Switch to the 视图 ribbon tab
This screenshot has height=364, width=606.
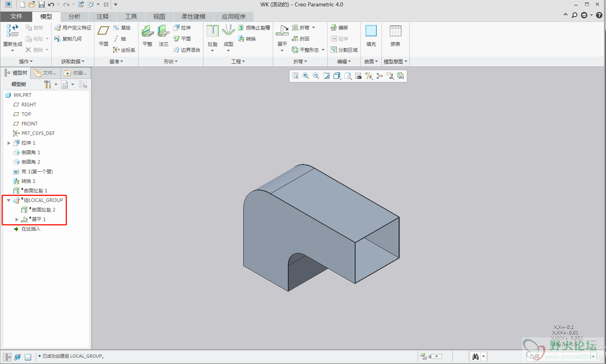point(159,16)
